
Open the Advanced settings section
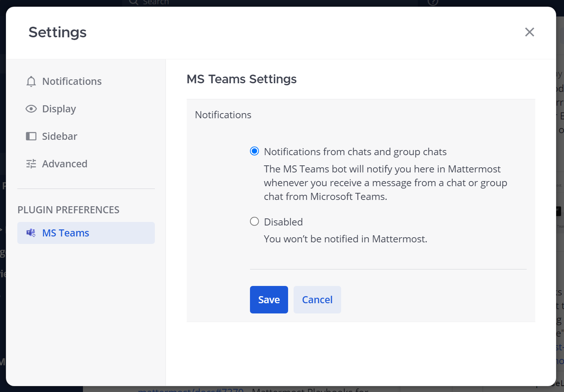pyautogui.click(x=64, y=164)
